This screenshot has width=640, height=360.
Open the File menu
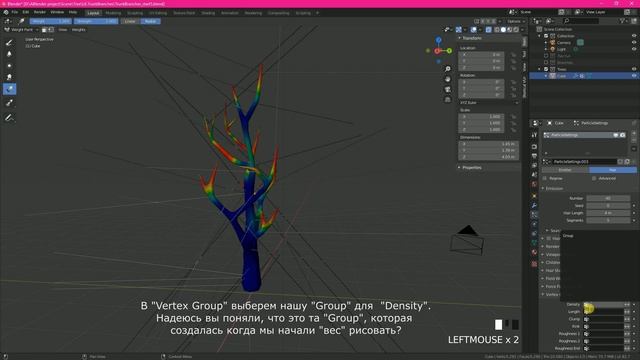[x=15, y=13]
